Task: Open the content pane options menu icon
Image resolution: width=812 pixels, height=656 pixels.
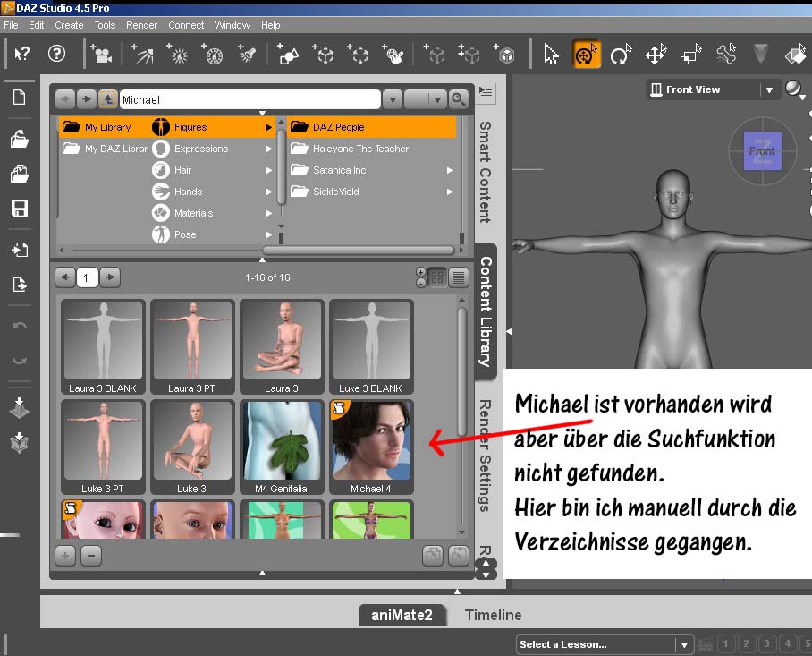Action: 486,93
